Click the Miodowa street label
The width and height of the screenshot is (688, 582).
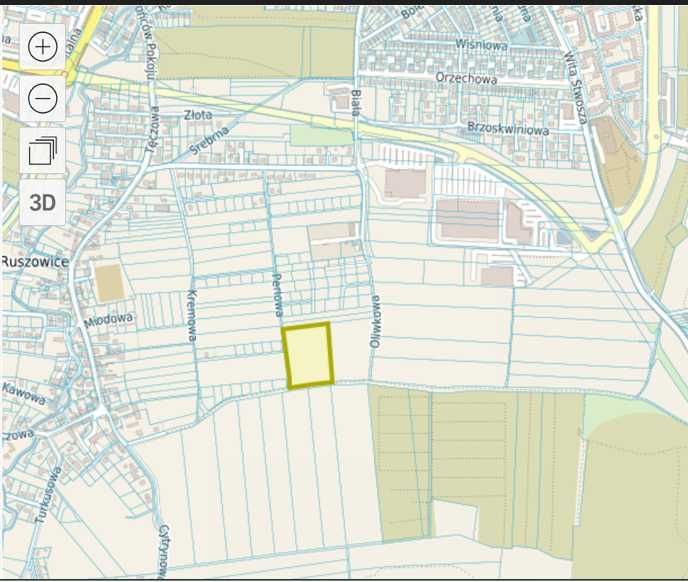[x=108, y=320]
